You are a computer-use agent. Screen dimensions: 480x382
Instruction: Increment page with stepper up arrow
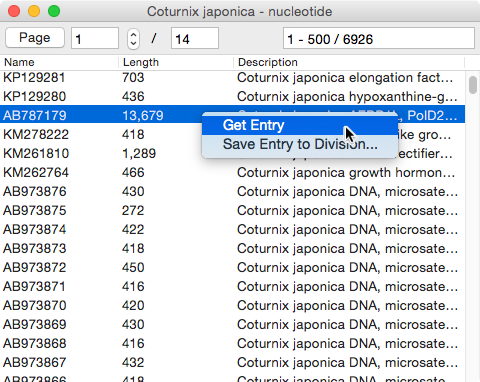tap(133, 34)
